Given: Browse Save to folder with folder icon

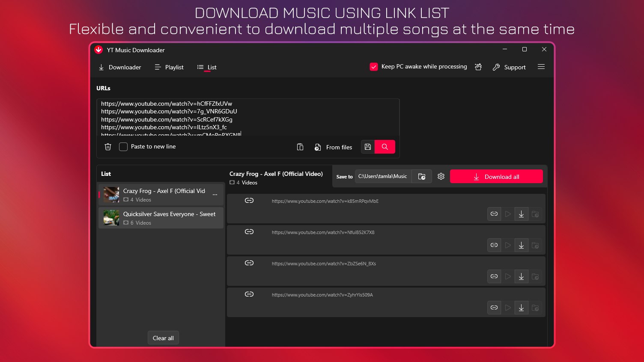Looking at the screenshot, I should [x=422, y=176].
